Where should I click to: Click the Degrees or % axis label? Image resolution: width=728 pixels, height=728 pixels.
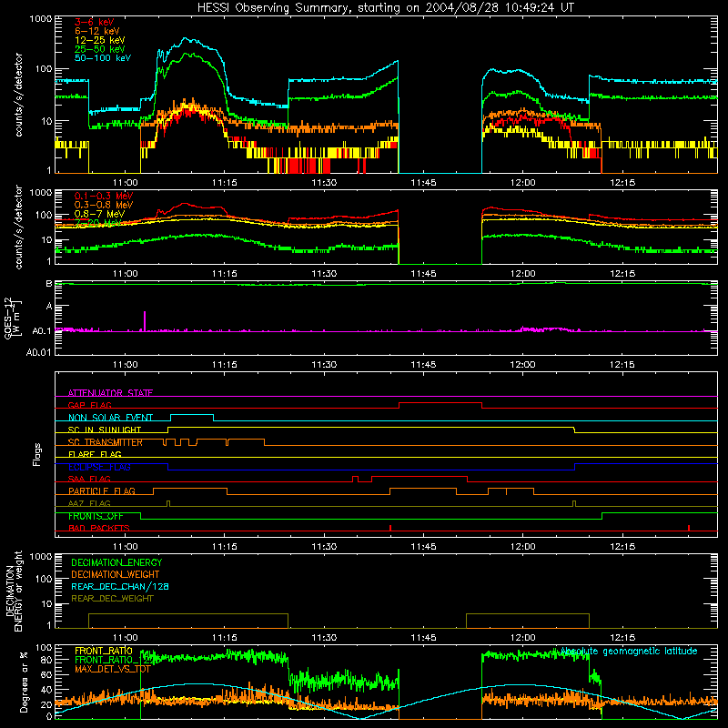[24, 682]
